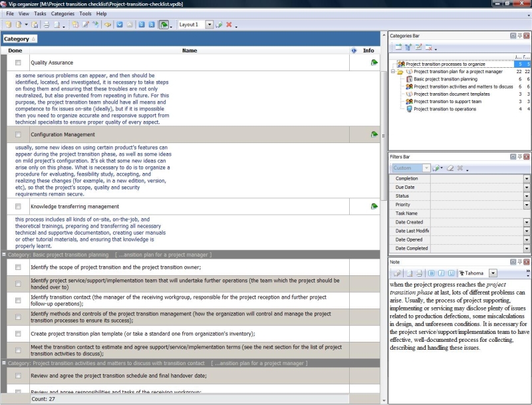
Task: Open the Categories menu
Action: (x=63, y=13)
